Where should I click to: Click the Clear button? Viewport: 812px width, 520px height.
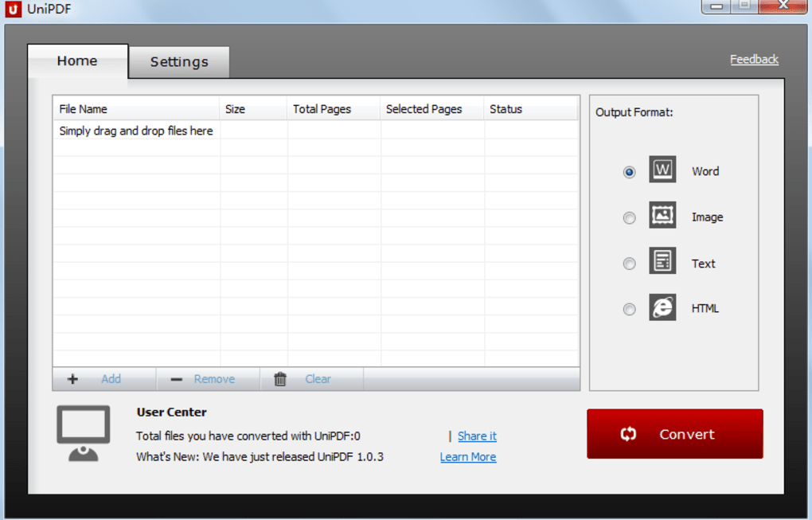coord(312,379)
